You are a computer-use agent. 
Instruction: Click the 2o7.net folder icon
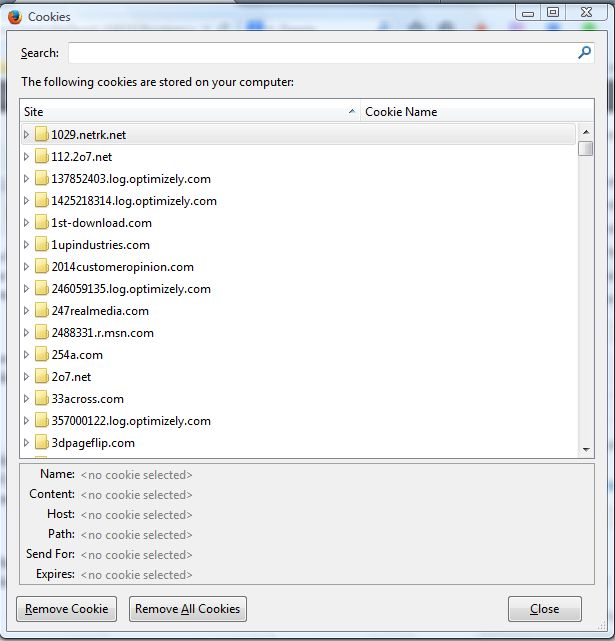pyautogui.click(x=41, y=377)
